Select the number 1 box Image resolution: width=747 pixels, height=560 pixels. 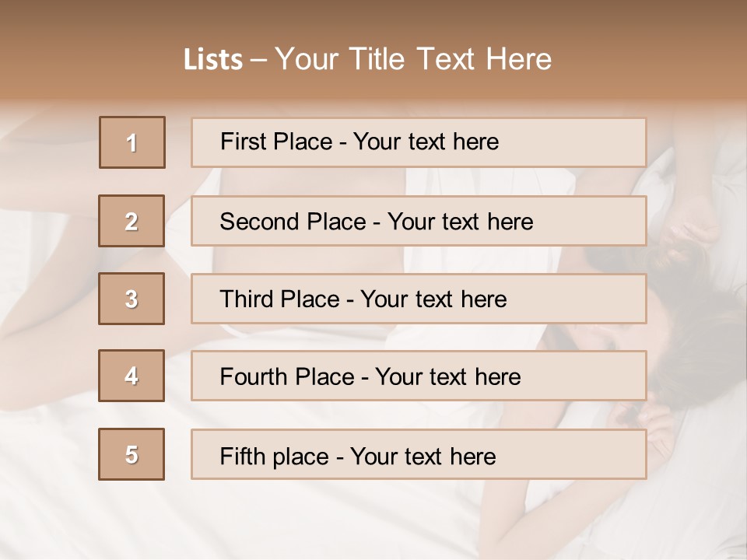(x=132, y=142)
